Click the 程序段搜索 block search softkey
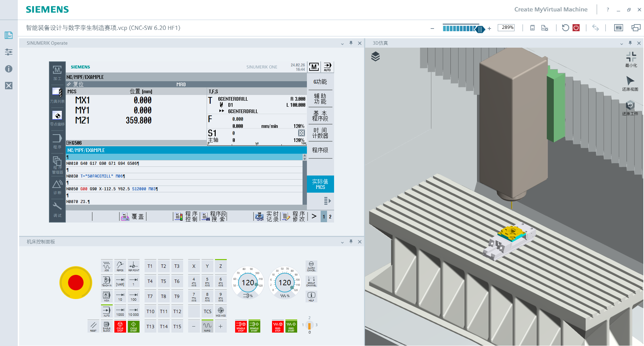 tap(214, 217)
